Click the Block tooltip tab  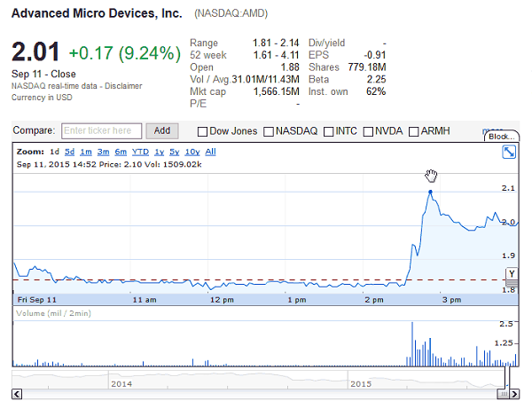[x=501, y=137]
